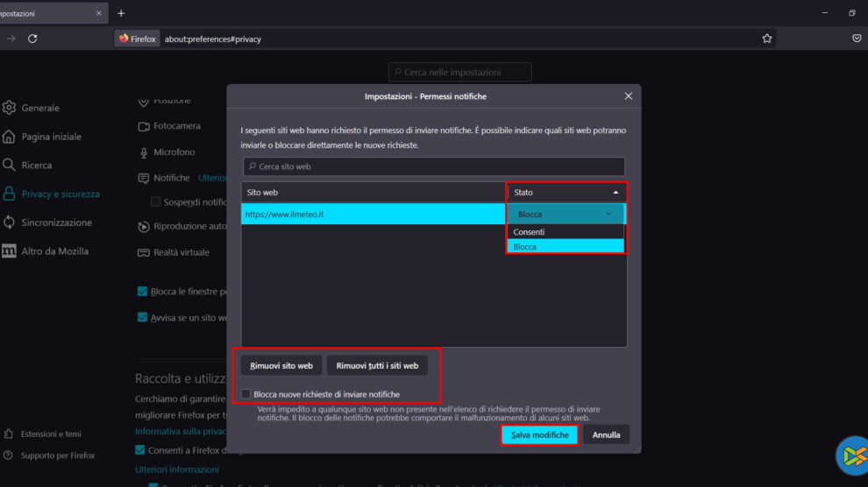Open Sincronizzazione sync icon
This screenshot has width=868, height=487.
(x=9, y=222)
